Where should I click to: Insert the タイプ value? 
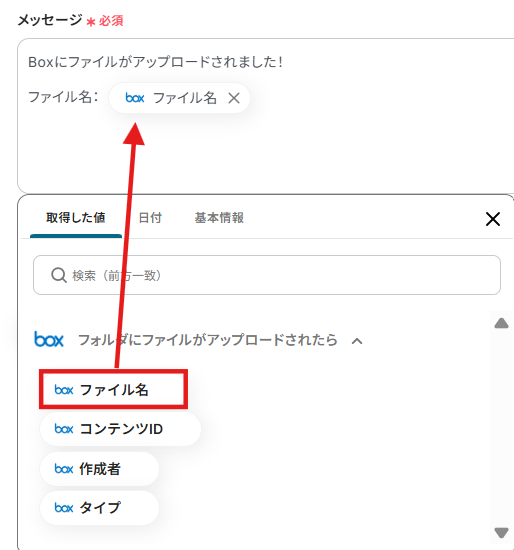(99, 508)
